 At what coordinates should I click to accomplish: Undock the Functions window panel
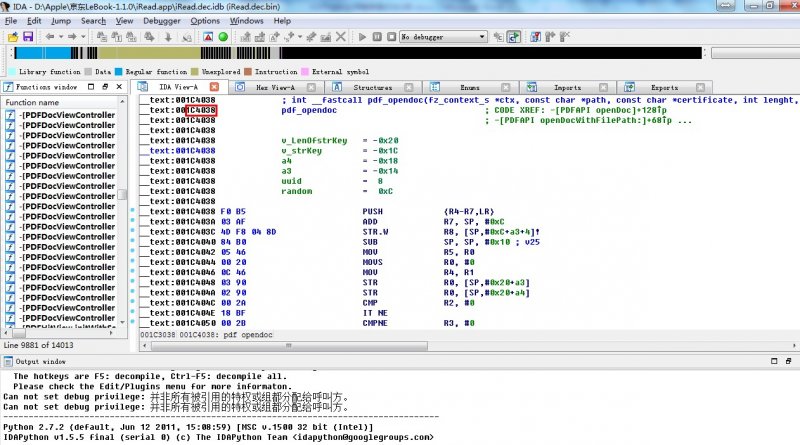[x=105, y=87]
